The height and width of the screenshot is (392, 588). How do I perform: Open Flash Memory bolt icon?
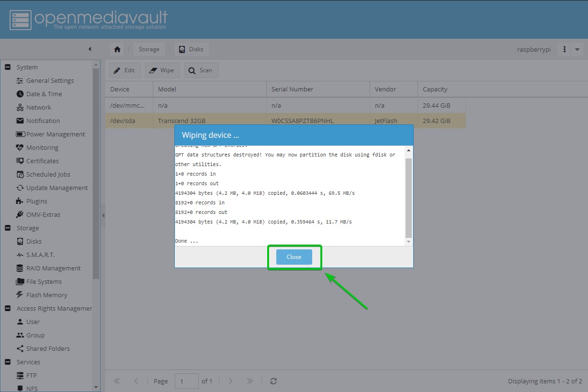coord(20,295)
